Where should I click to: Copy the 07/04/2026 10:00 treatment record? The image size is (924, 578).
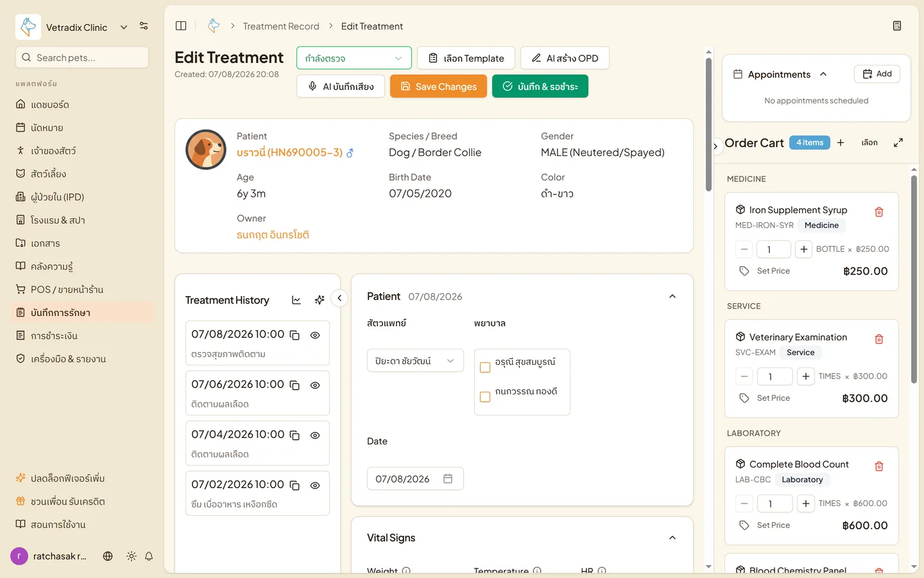295,435
